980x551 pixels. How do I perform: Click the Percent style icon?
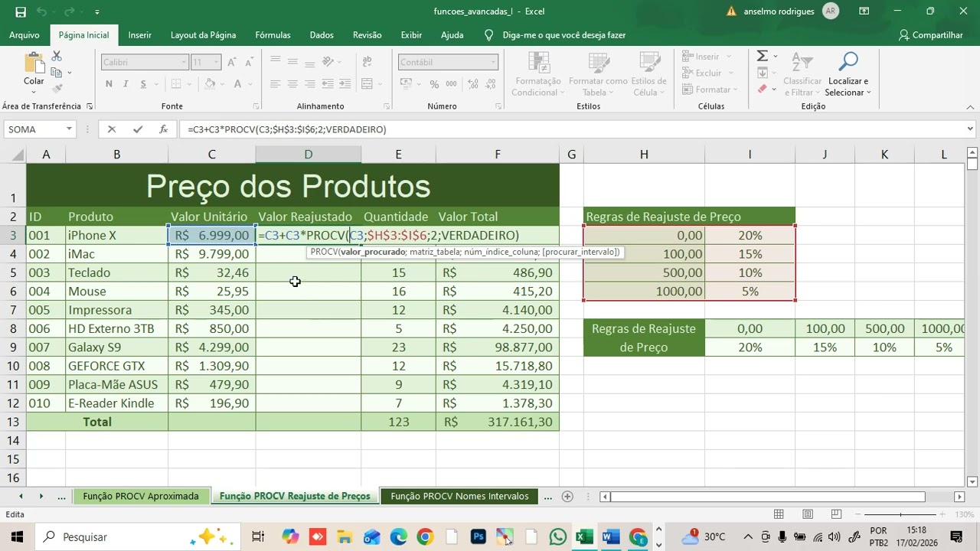click(434, 84)
